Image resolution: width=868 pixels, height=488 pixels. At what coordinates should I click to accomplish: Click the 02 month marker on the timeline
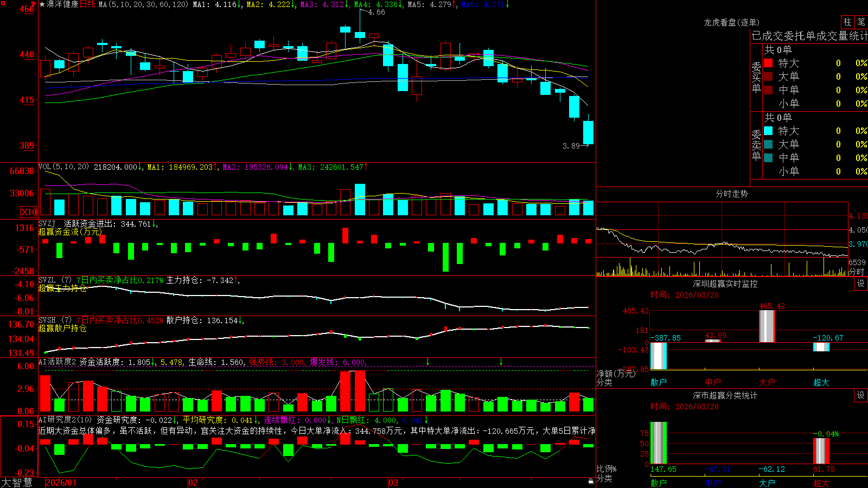(193, 483)
